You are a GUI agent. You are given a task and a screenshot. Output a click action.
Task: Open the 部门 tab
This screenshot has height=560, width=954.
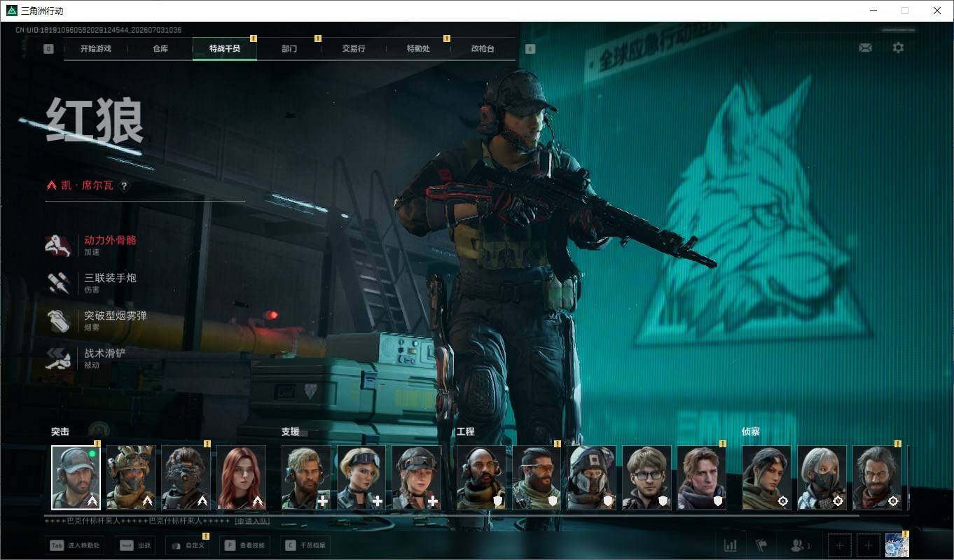coord(289,49)
